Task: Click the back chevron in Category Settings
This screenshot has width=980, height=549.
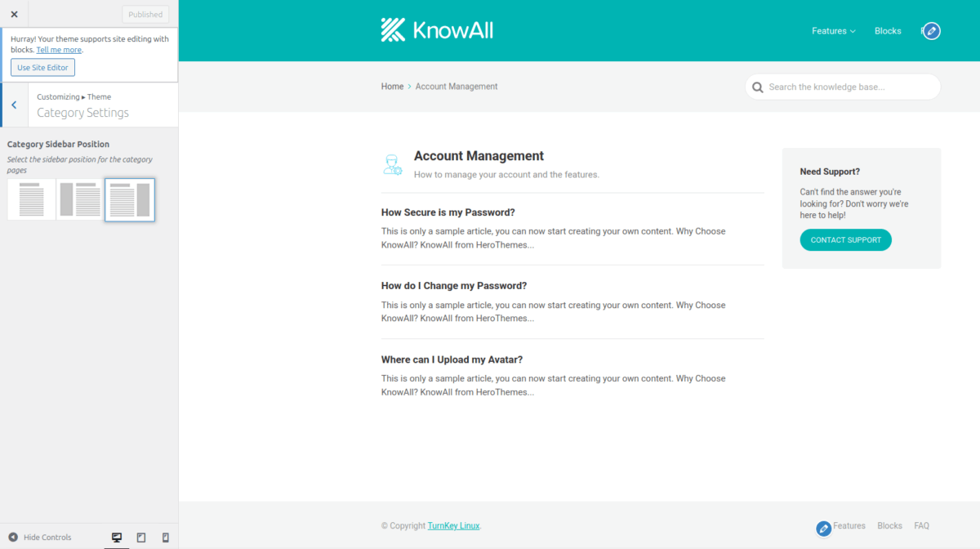Action: (14, 105)
